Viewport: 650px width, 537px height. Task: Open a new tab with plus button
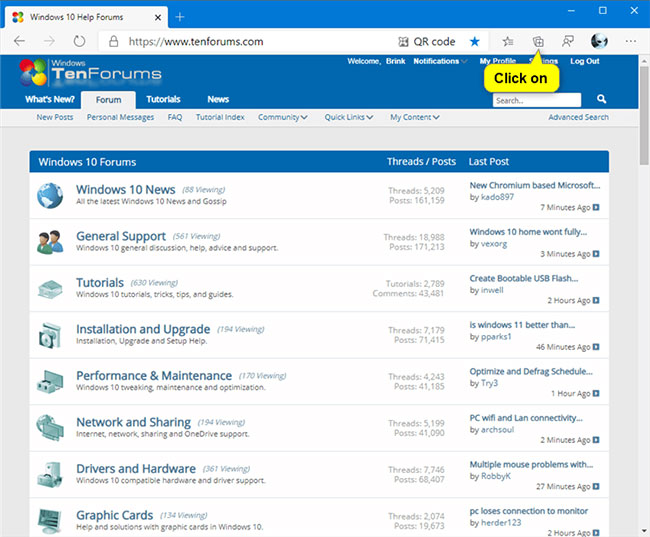click(x=179, y=17)
